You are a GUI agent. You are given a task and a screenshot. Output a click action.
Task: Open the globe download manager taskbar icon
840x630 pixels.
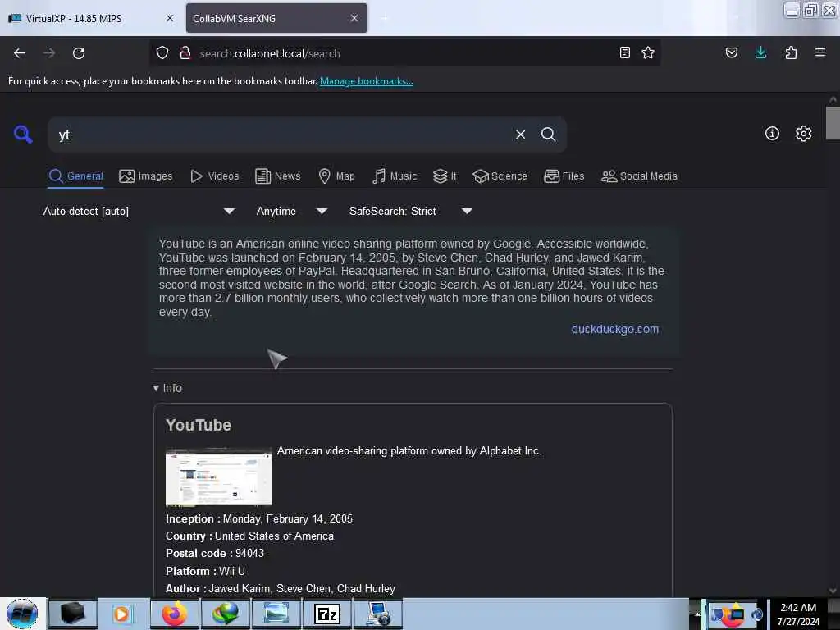(x=226, y=614)
